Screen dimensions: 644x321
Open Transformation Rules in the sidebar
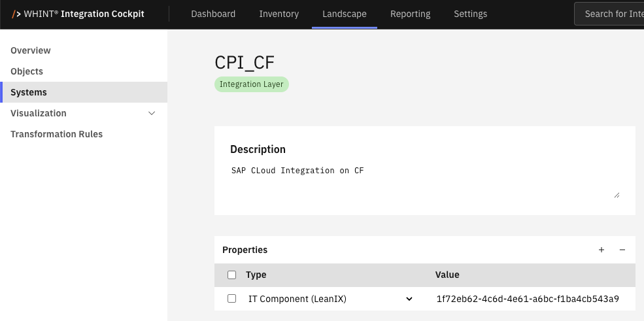[56, 134]
